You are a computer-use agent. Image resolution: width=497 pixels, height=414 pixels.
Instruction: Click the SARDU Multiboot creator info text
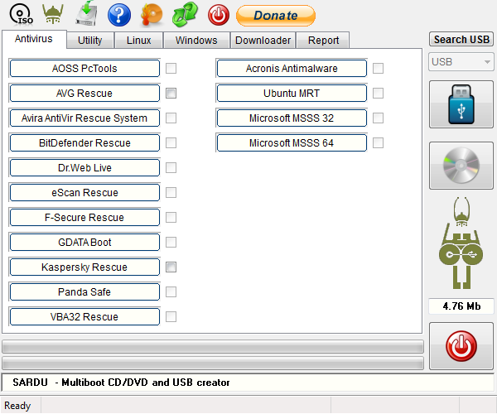coord(121,382)
